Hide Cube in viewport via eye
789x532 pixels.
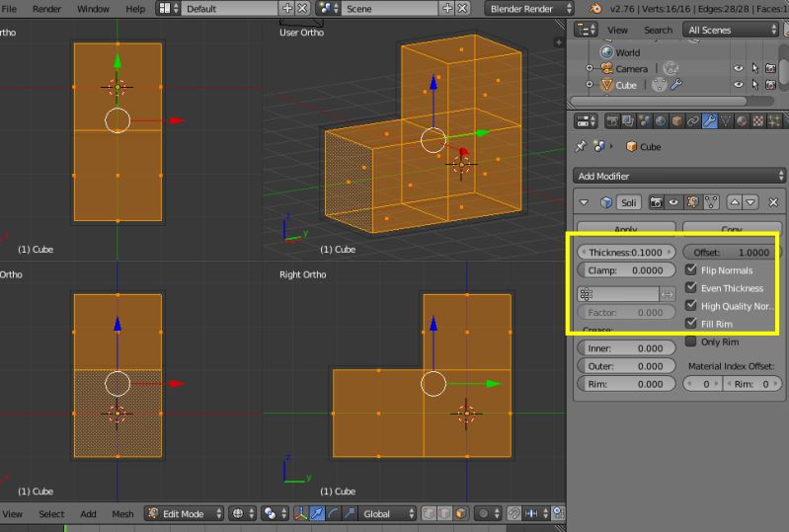pos(739,85)
